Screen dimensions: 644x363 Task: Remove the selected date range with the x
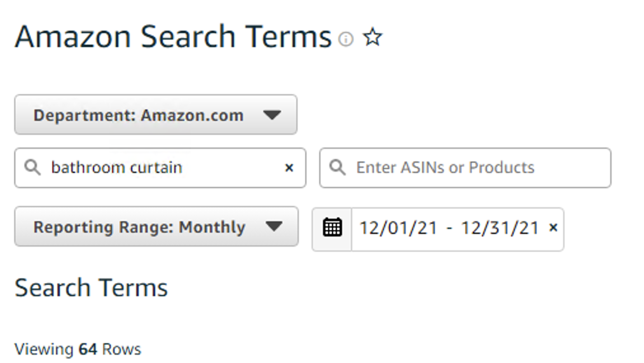(553, 228)
